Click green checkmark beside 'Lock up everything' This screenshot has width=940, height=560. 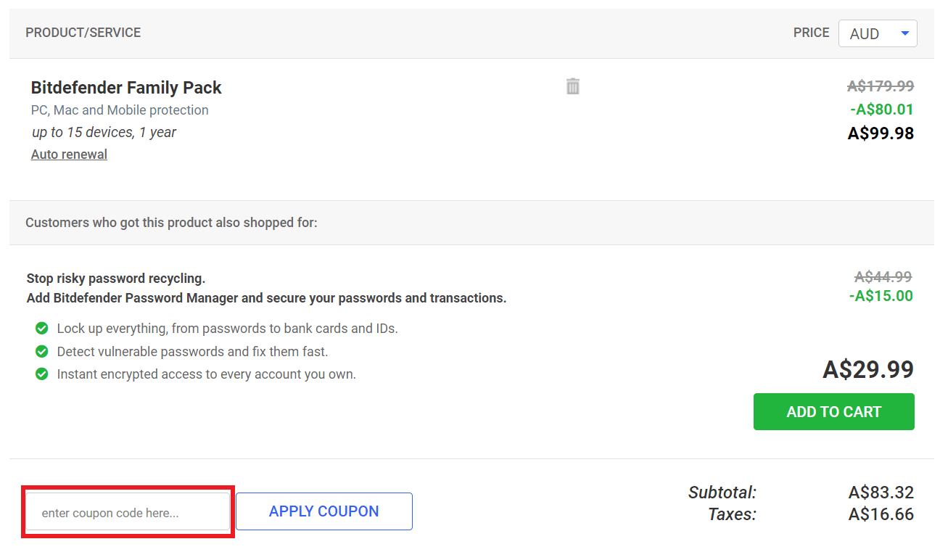[x=42, y=329]
